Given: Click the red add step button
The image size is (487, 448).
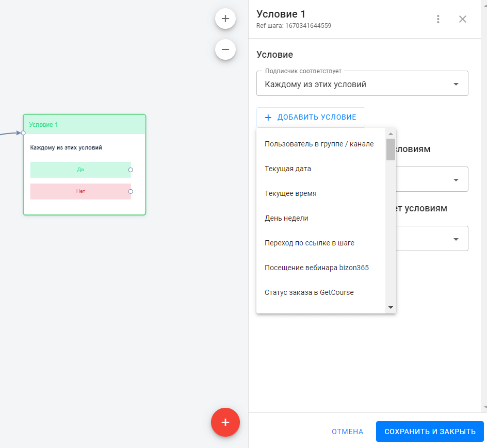Looking at the screenshot, I should [225, 422].
